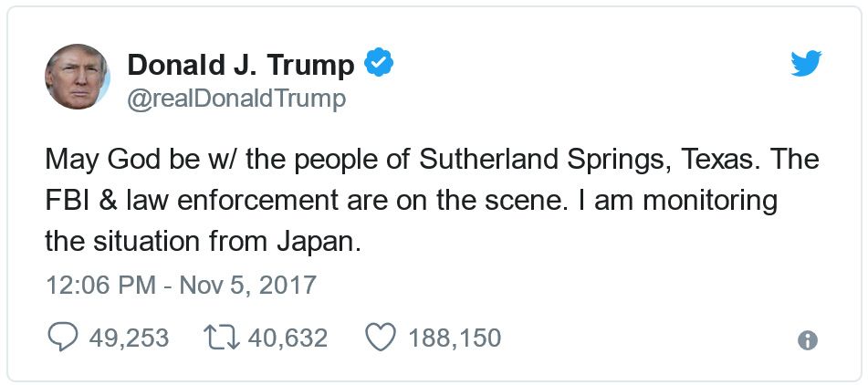Open Donald J. Trump profile picture
868x385 pixels.
click(x=78, y=77)
